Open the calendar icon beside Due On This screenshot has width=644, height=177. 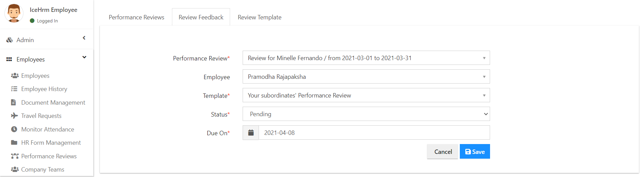(x=251, y=132)
